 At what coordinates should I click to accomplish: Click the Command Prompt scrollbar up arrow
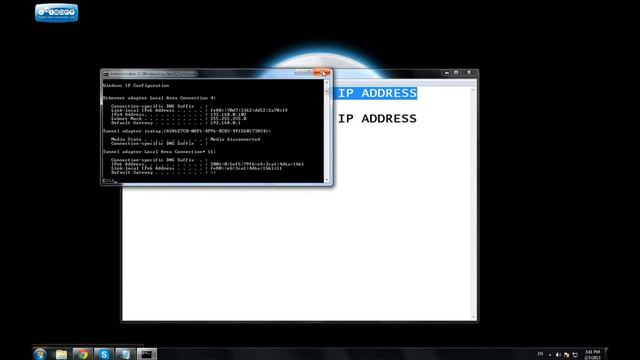(327, 82)
